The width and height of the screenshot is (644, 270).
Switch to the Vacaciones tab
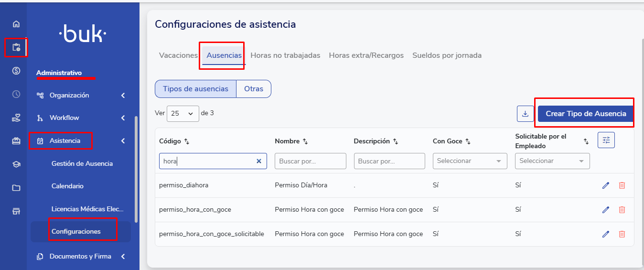pos(178,55)
